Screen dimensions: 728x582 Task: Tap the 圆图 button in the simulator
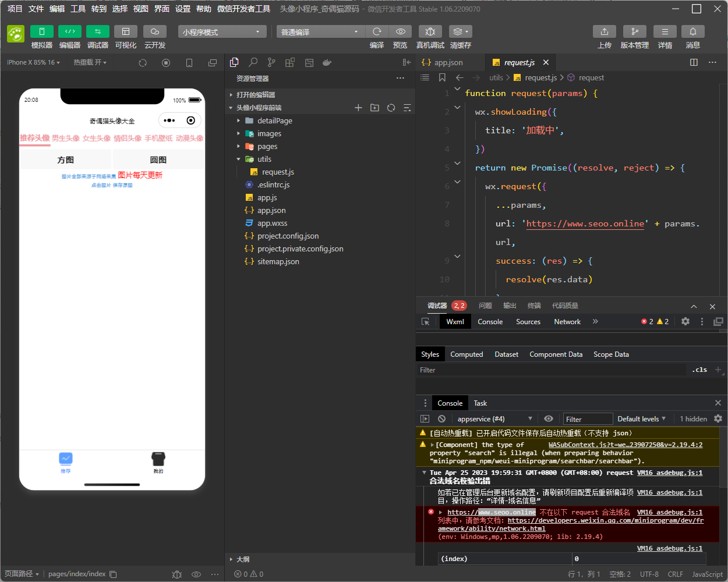point(158,160)
